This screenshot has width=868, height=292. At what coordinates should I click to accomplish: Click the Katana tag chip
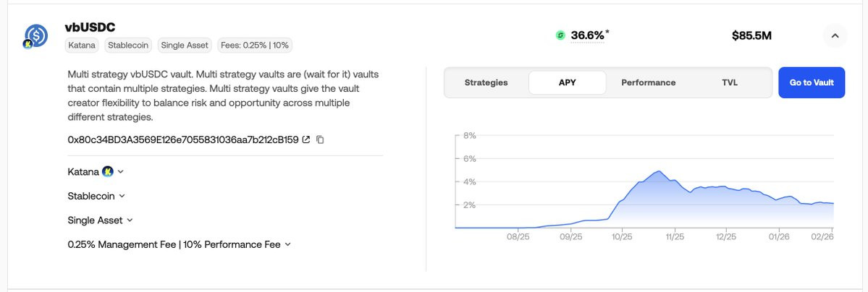(83, 45)
